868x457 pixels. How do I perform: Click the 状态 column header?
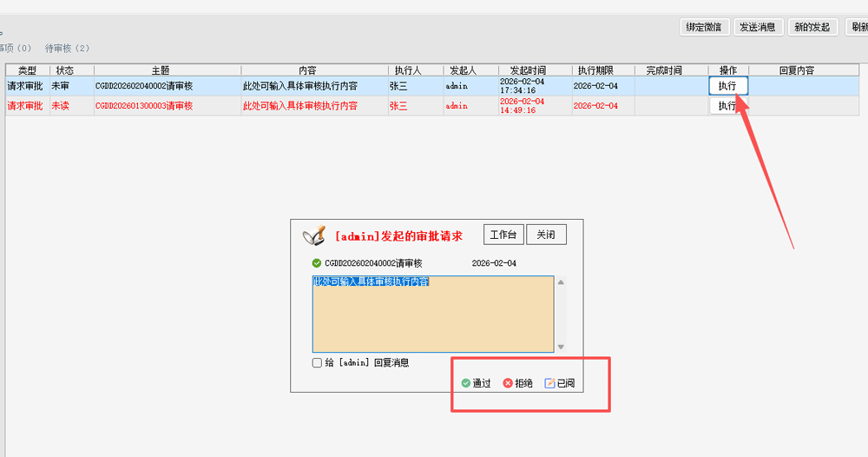pyautogui.click(x=65, y=70)
